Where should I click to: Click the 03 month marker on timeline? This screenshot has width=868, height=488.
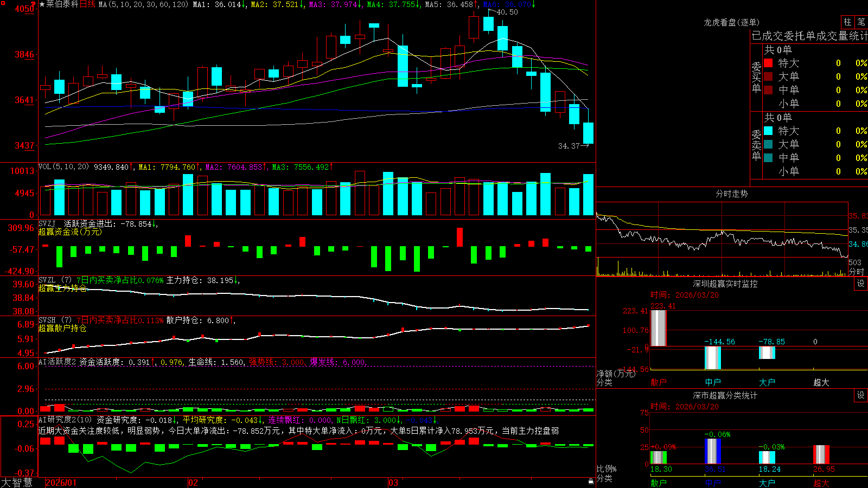point(393,483)
